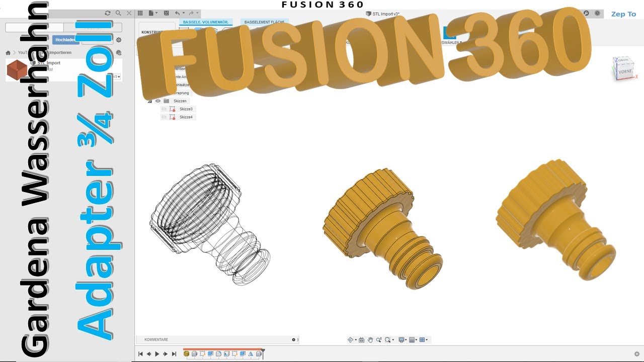Open the job status clock icon
This screenshot has height=362, width=644.
[x=597, y=13]
